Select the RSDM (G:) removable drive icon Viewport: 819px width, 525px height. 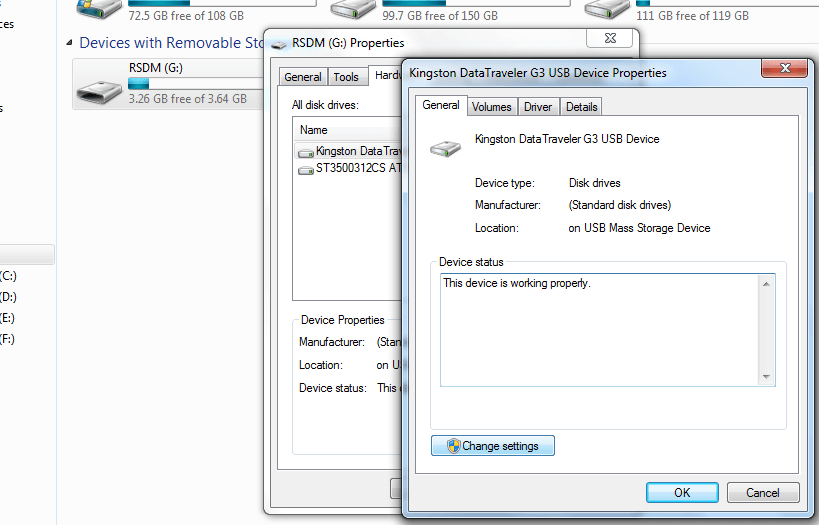(100, 84)
